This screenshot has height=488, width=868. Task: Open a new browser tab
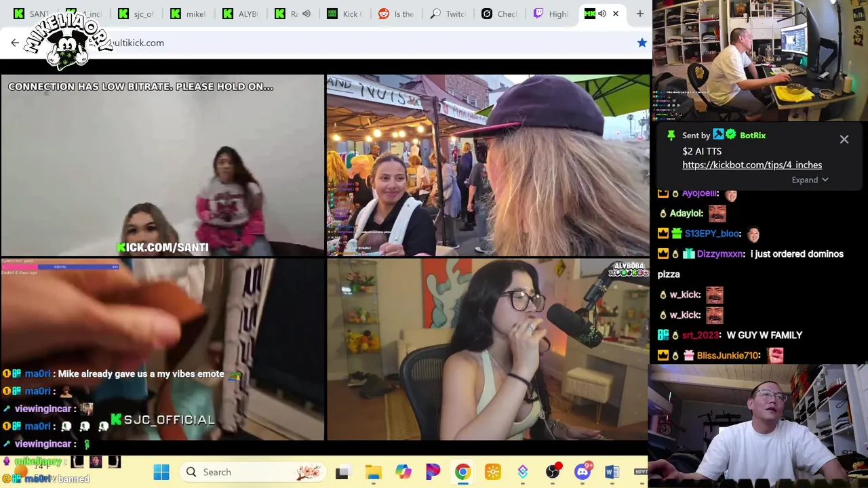(639, 14)
